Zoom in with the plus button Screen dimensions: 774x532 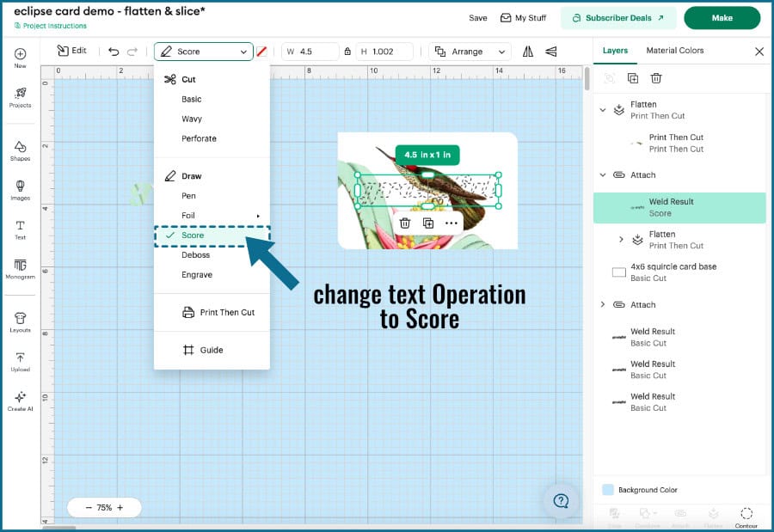click(x=120, y=507)
